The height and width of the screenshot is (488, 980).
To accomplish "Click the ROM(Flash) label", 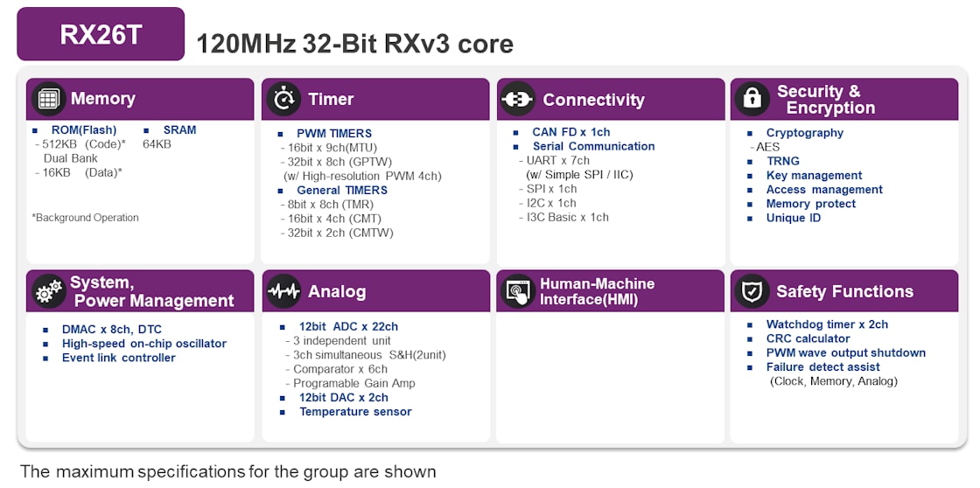I will pos(84,130).
